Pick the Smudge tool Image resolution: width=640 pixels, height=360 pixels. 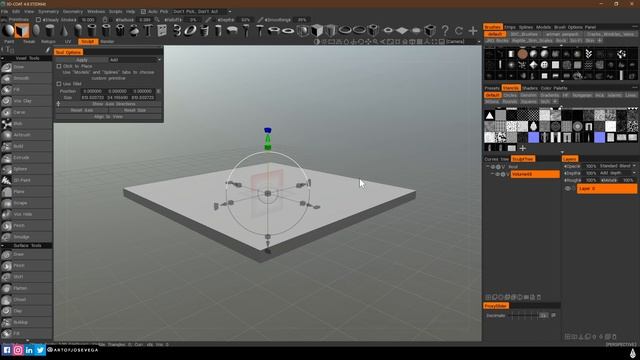26,237
